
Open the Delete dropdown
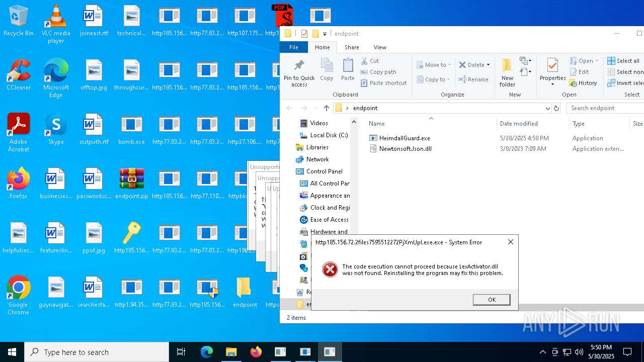coord(474,65)
